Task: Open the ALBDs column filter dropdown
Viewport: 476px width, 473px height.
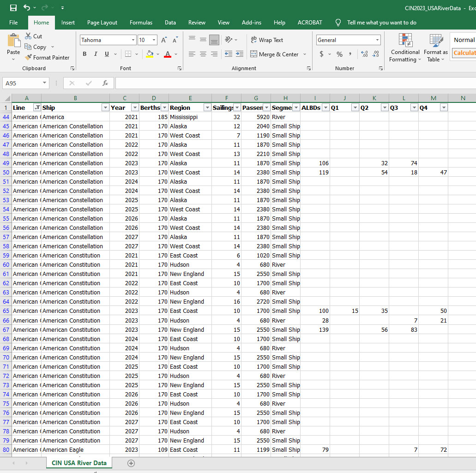Action: point(325,108)
